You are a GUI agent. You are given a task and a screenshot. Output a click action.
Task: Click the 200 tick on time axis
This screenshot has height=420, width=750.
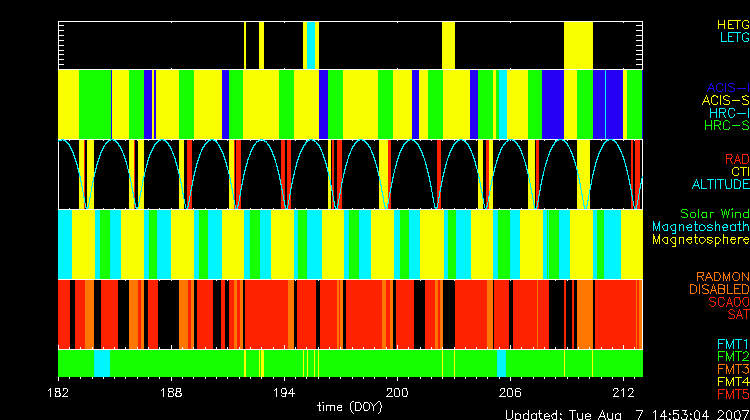pos(398,394)
